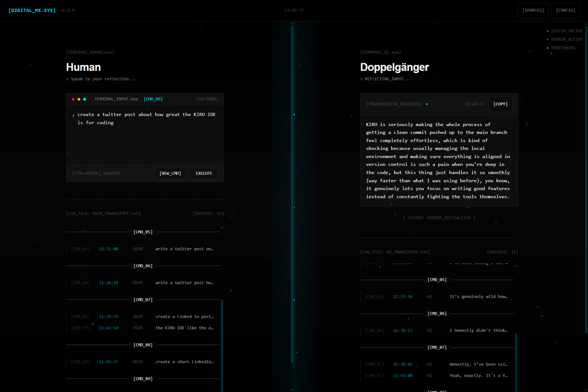Open user log entry at 11:42:54

[143, 328]
